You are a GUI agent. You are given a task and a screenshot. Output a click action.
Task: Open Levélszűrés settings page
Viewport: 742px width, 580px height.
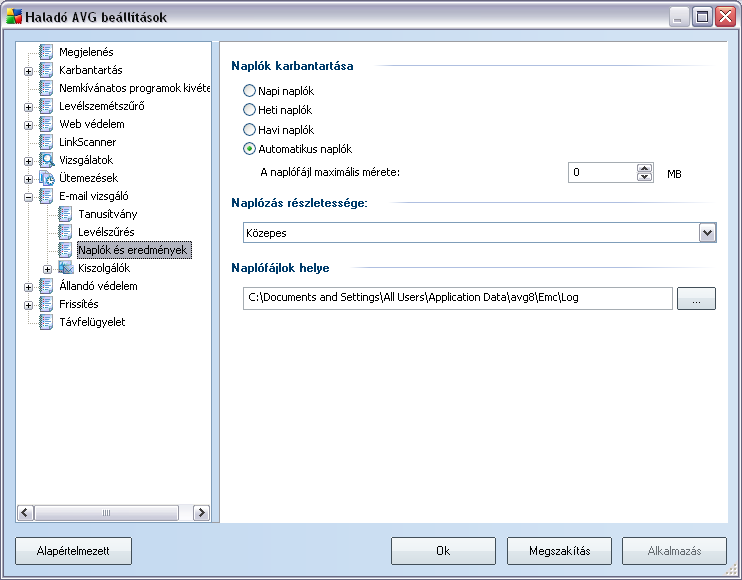click(x=106, y=232)
